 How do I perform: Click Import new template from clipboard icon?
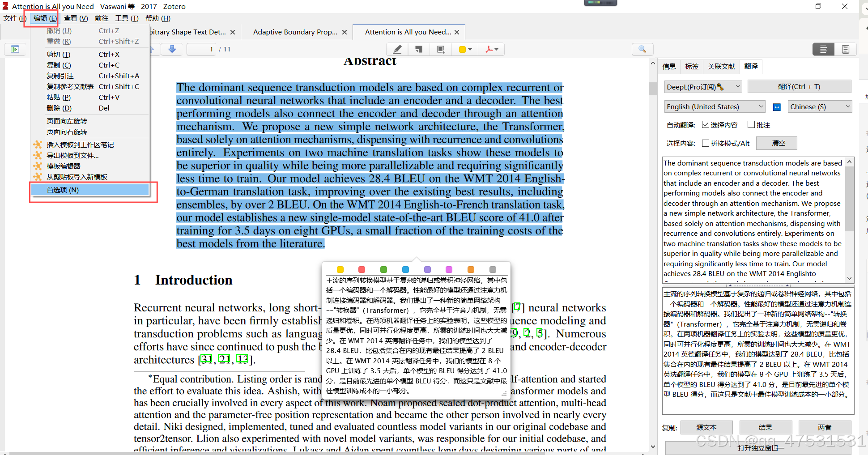coord(38,177)
